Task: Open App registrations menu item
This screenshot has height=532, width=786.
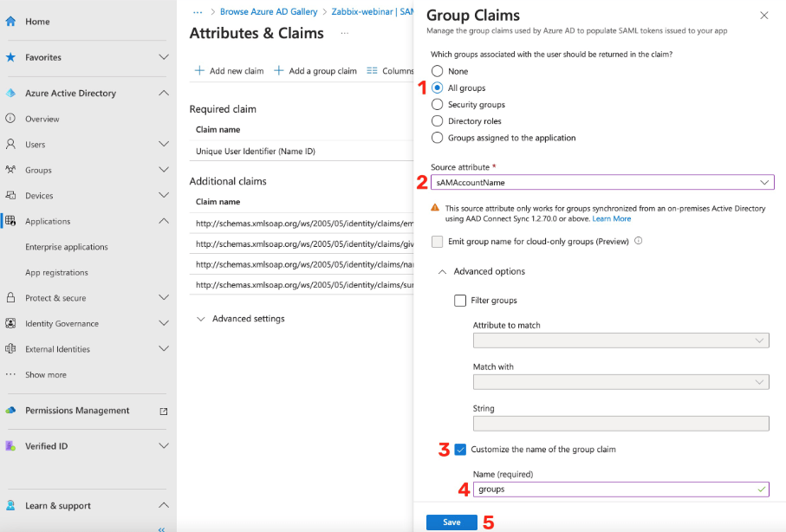Action: (56, 273)
